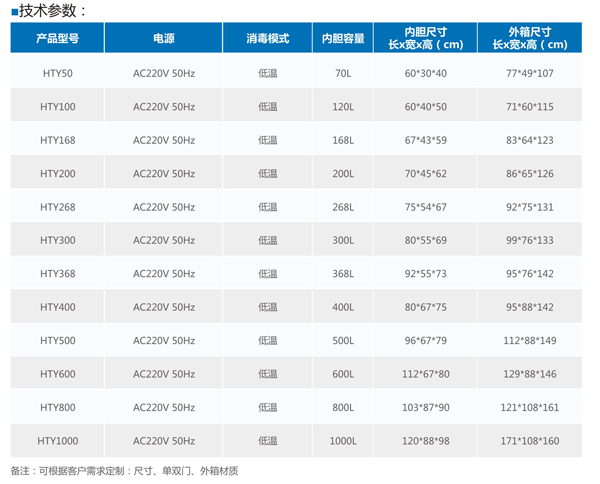Click the 备注 customization note text

click(x=125, y=470)
